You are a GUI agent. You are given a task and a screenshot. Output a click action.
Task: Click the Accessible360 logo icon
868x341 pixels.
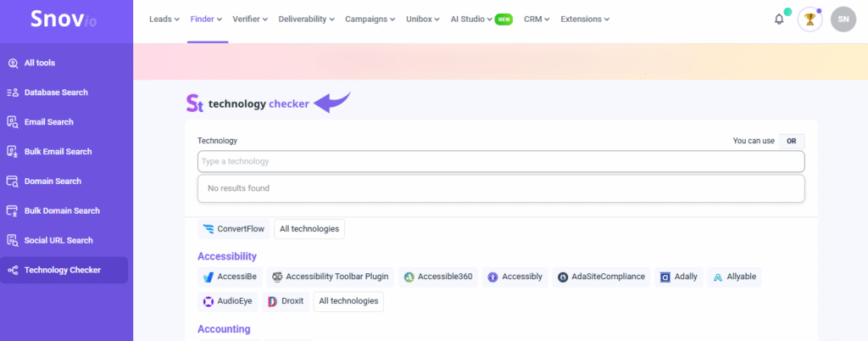[409, 277]
